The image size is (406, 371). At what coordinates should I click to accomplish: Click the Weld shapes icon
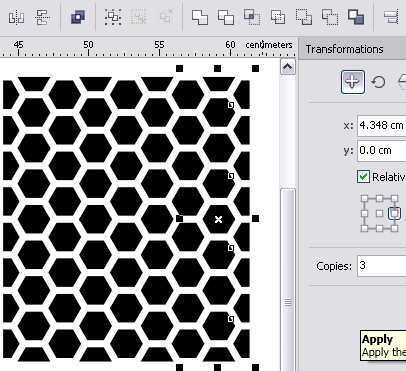coord(200,17)
